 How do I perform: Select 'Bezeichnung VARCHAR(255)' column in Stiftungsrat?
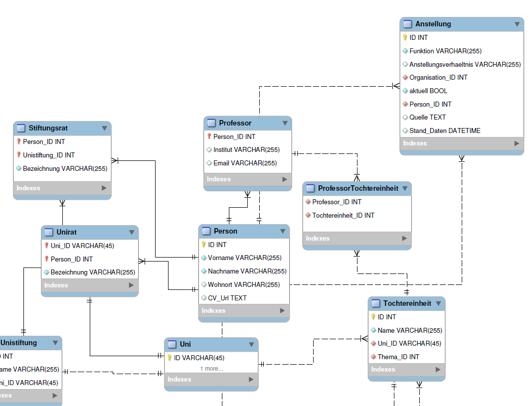62,168
